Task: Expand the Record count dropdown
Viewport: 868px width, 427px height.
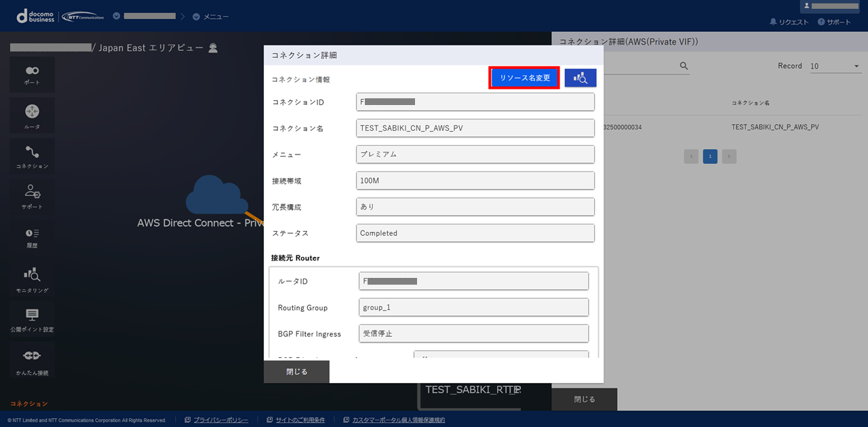Action: pos(835,66)
